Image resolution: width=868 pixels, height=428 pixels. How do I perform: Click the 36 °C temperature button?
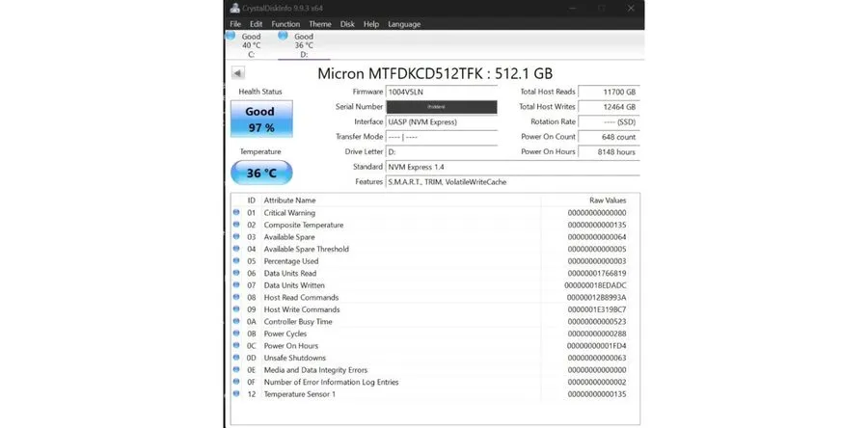tap(261, 174)
